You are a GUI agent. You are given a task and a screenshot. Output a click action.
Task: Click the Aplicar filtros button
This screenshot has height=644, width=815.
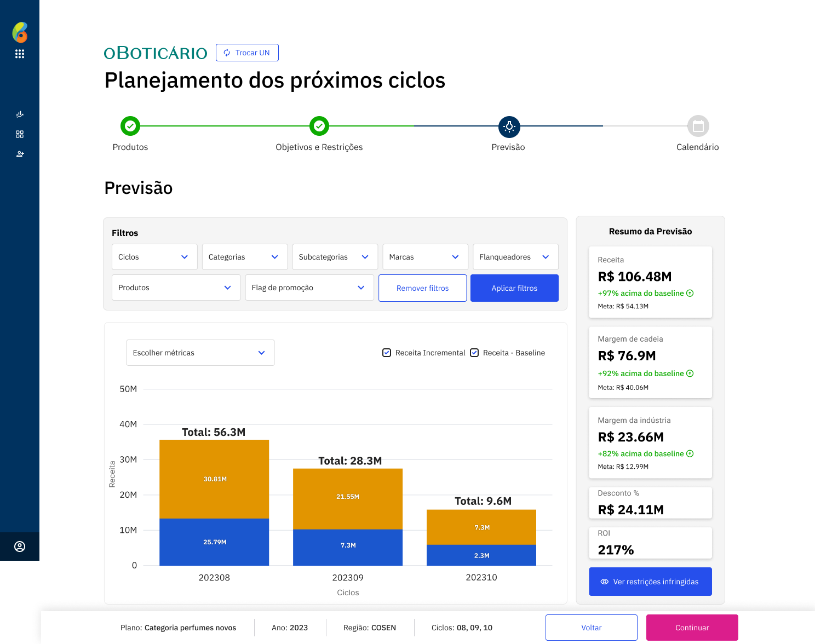[514, 288]
